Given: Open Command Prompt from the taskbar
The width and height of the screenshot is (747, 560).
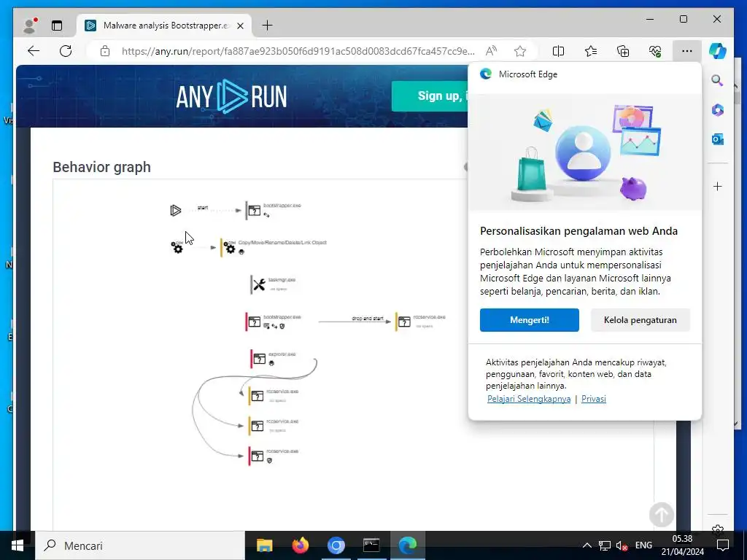Looking at the screenshot, I should pos(371,545).
